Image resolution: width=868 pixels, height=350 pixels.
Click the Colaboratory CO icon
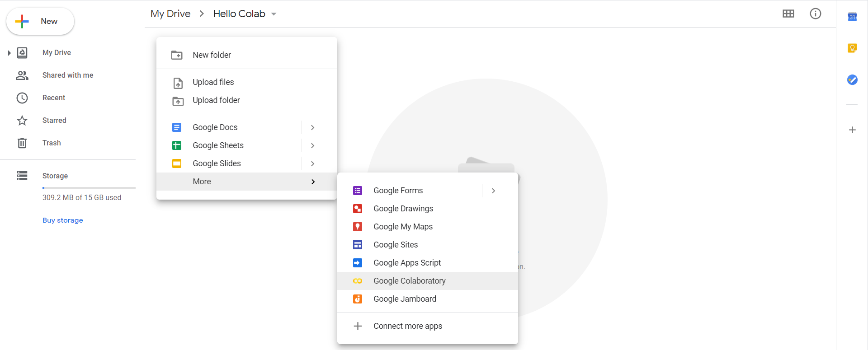[358, 281]
